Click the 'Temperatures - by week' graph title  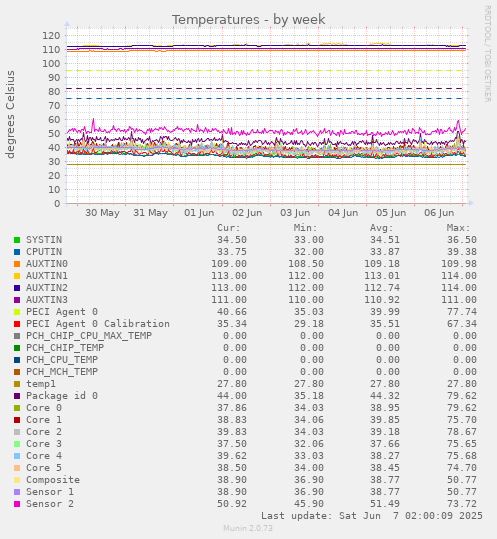point(248,20)
